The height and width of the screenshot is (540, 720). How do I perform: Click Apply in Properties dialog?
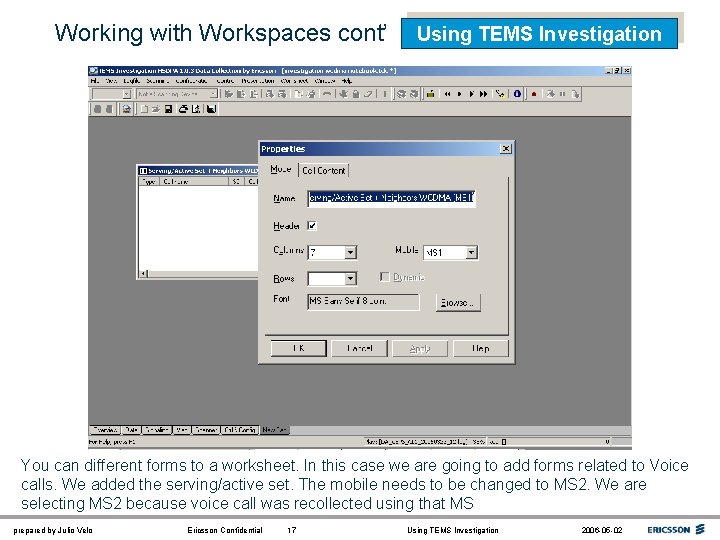(420, 349)
